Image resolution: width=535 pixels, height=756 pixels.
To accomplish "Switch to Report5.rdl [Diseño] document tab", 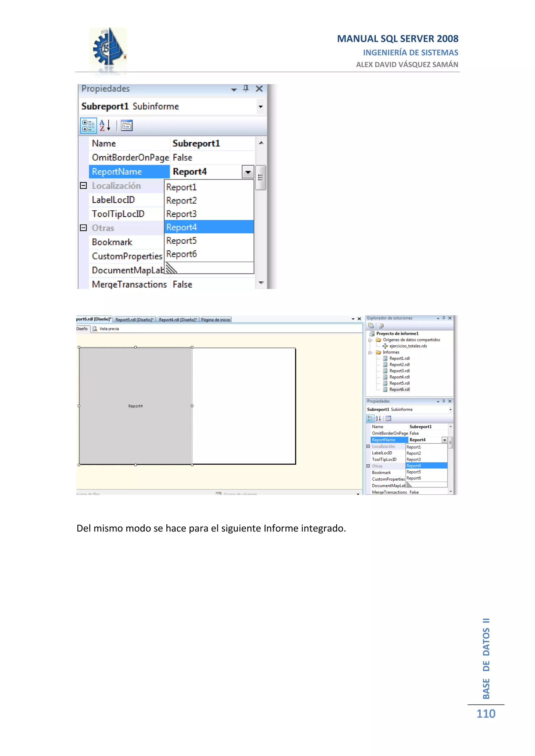I will [135, 320].
